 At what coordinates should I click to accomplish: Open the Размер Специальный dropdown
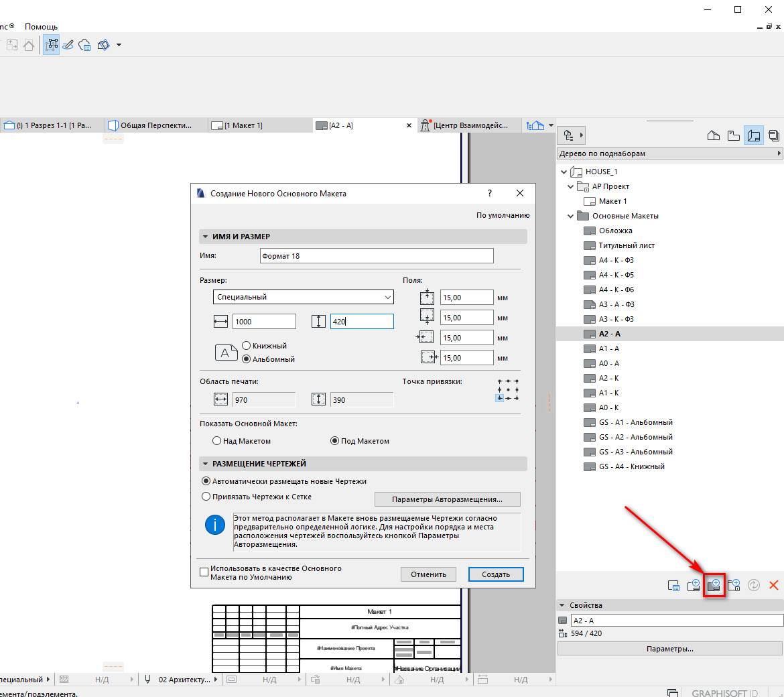point(304,297)
